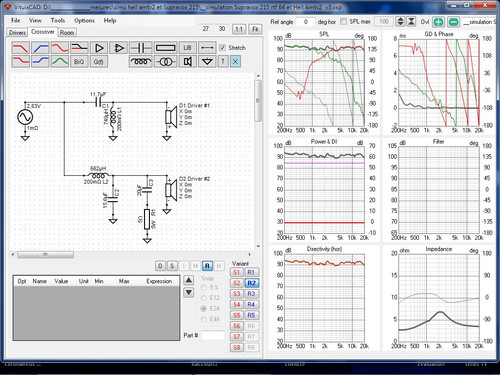The height and width of the screenshot is (375, 500).
Task: Recall variant R4
Action: (x=251, y=304)
